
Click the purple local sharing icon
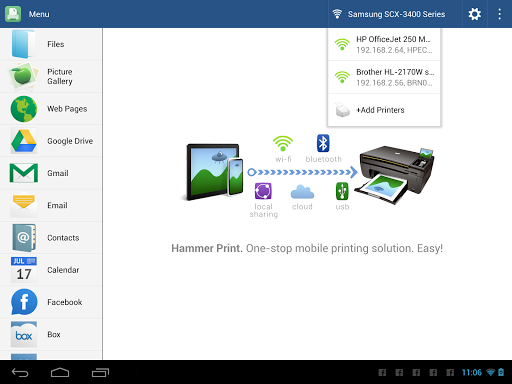263,191
